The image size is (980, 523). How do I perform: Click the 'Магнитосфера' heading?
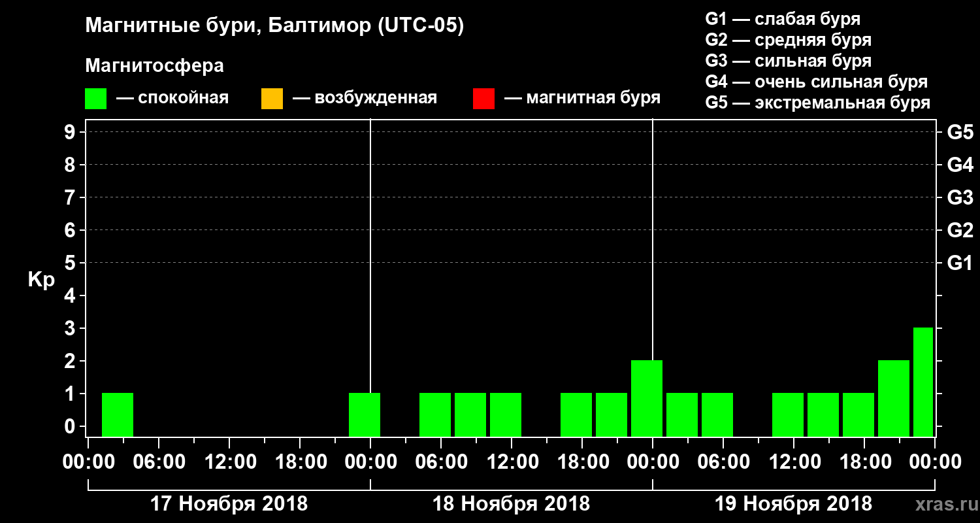click(154, 66)
